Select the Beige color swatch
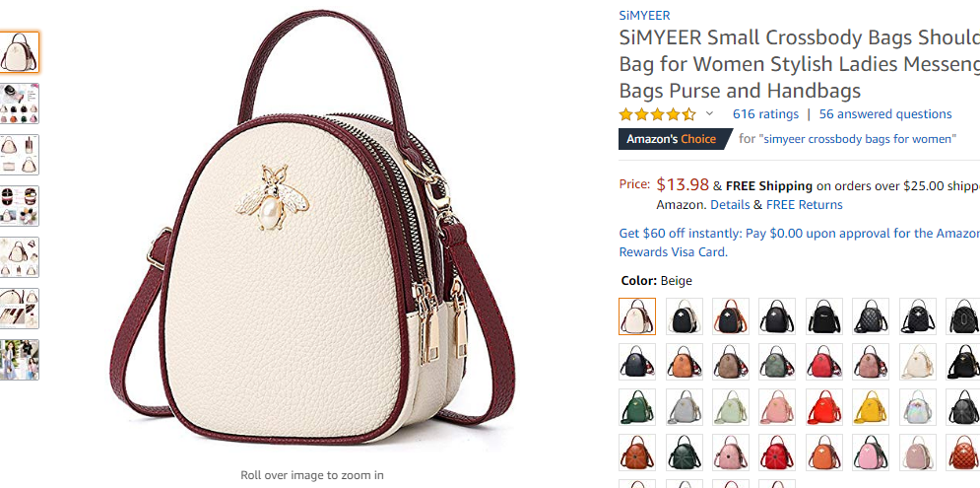Screen dimensions: 980x488 (637, 315)
